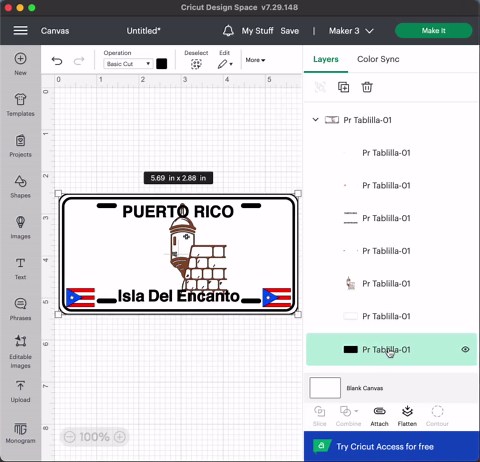Open the Operation Basic Cut dropdown
The height and width of the screenshot is (462, 480).
click(x=128, y=64)
